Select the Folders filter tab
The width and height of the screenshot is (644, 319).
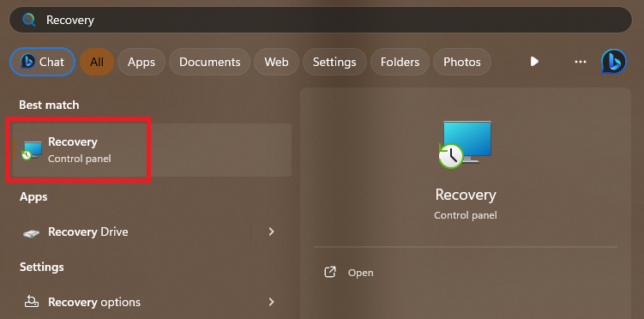pos(400,62)
